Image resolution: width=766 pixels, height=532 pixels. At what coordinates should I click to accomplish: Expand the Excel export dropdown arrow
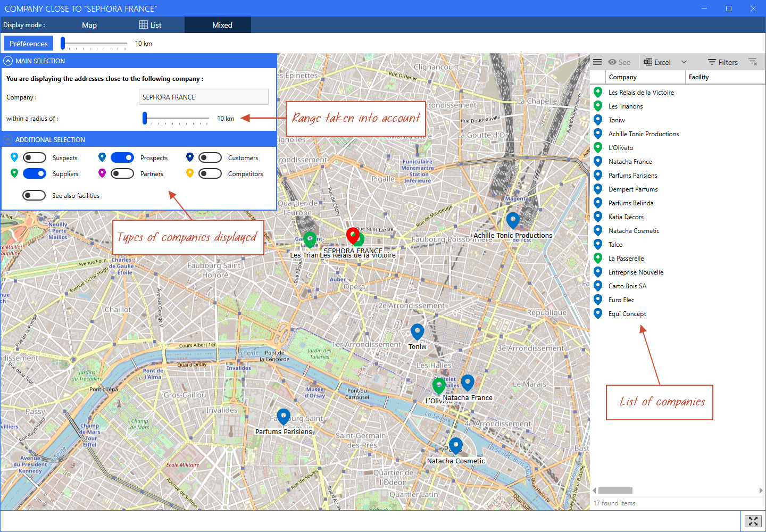coord(684,62)
